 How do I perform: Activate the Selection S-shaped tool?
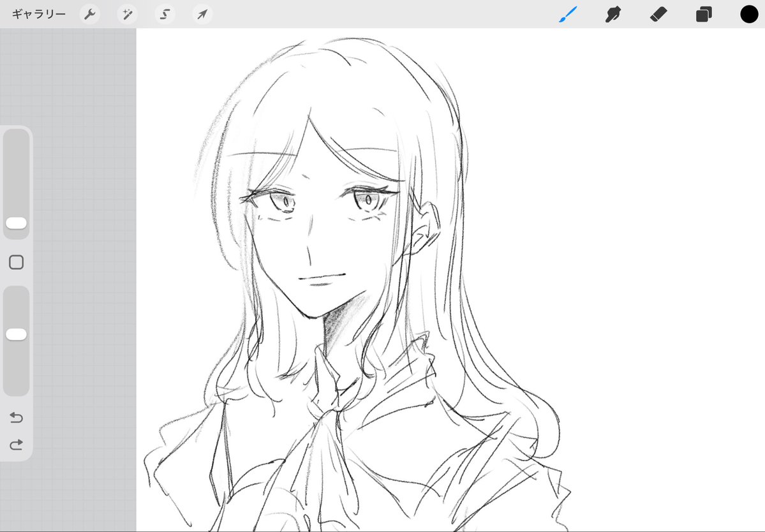point(165,14)
